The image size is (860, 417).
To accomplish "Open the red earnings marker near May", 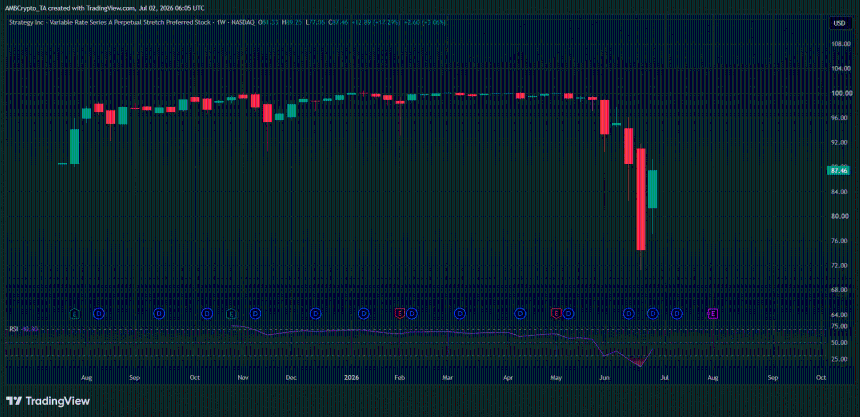I will click(556, 313).
